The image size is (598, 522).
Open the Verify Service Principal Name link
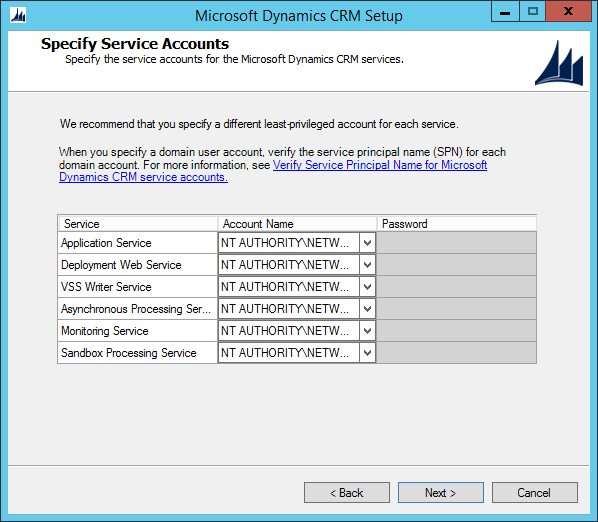pos(273,171)
